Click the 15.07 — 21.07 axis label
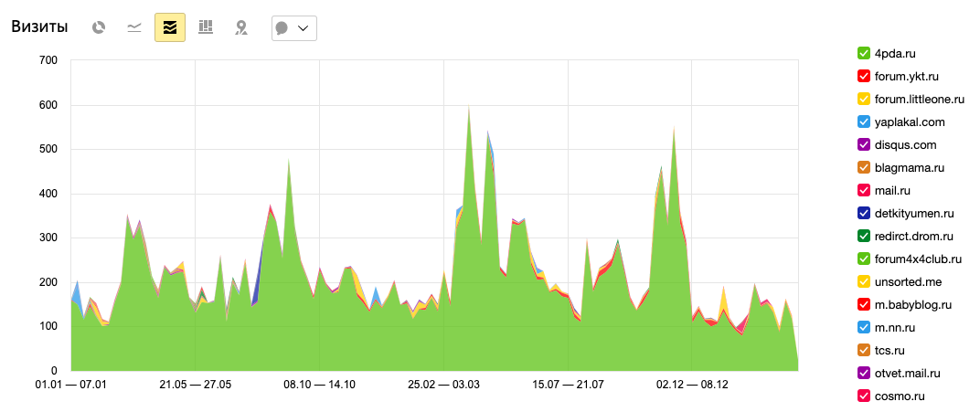This screenshot has width=980, height=412. pos(568,385)
